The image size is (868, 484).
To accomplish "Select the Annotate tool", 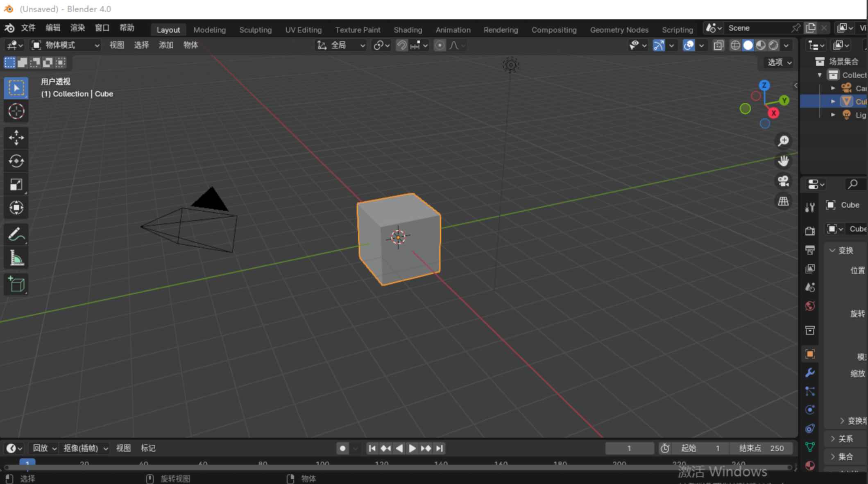I will click(16, 234).
